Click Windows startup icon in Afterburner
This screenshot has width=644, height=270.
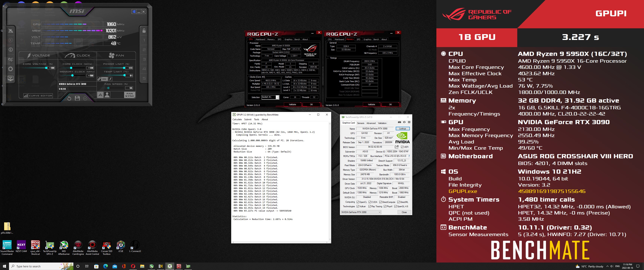[134, 11]
